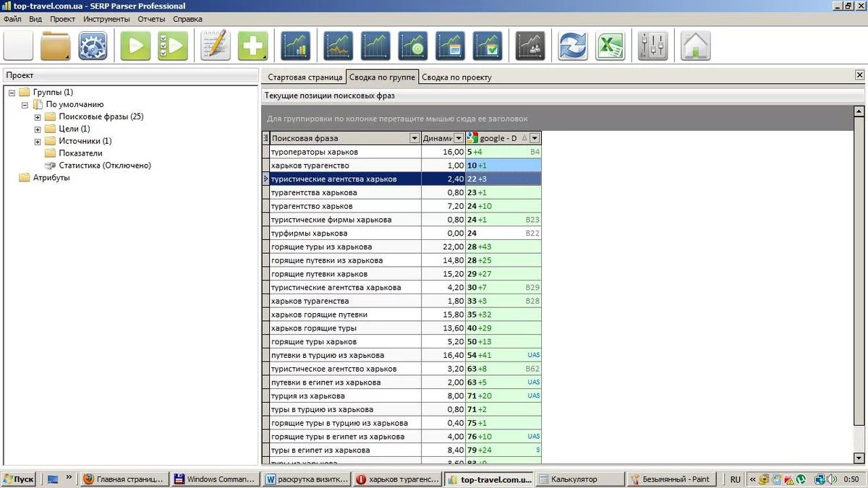Image resolution: width=868 pixels, height=488 pixels.
Task: Open the Поисковая фраза column filter dropdown
Action: click(414, 138)
